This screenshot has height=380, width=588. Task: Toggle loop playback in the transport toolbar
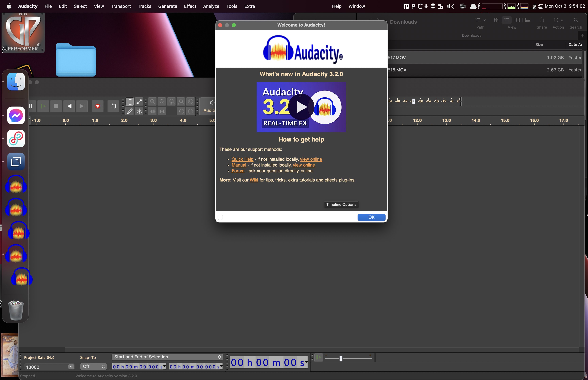(113, 106)
